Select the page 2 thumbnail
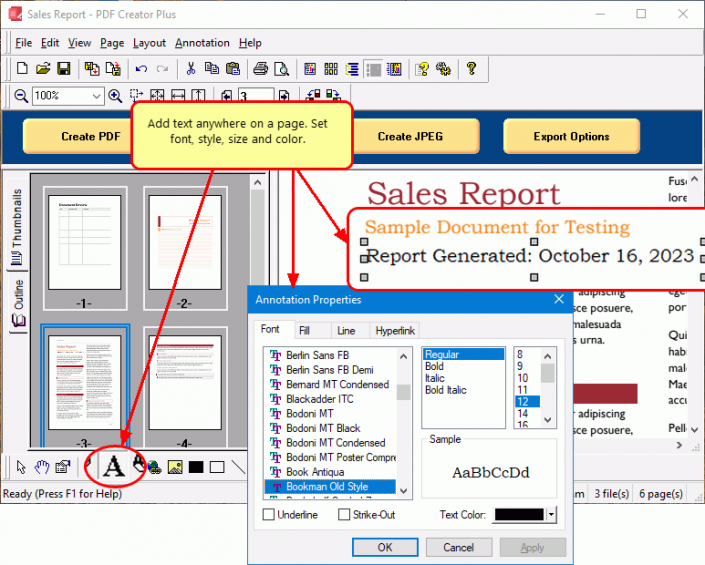The height and width of the screenshot is (565, 705). (x=185, y=243)
